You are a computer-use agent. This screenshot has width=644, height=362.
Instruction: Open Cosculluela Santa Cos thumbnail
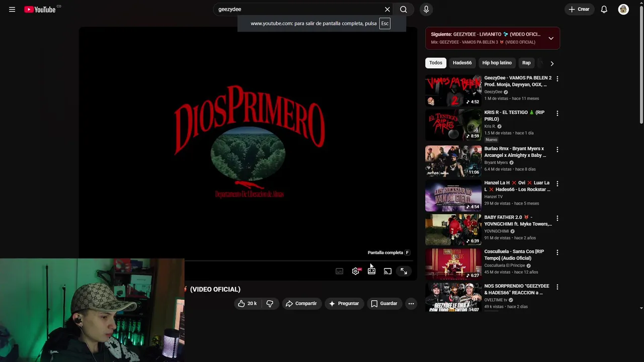453,264
